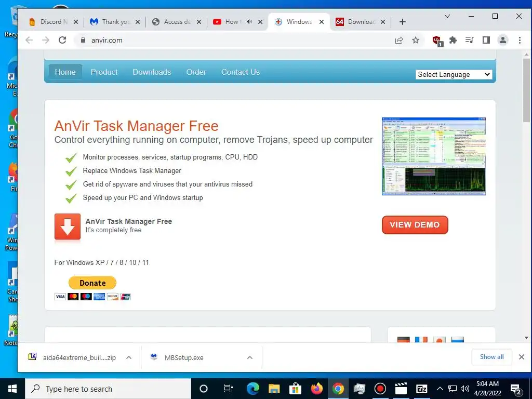Bookmark this page with the star icon
Viewport: 532px width, 399px height.
pyautogui.click(x=416, y=41)
